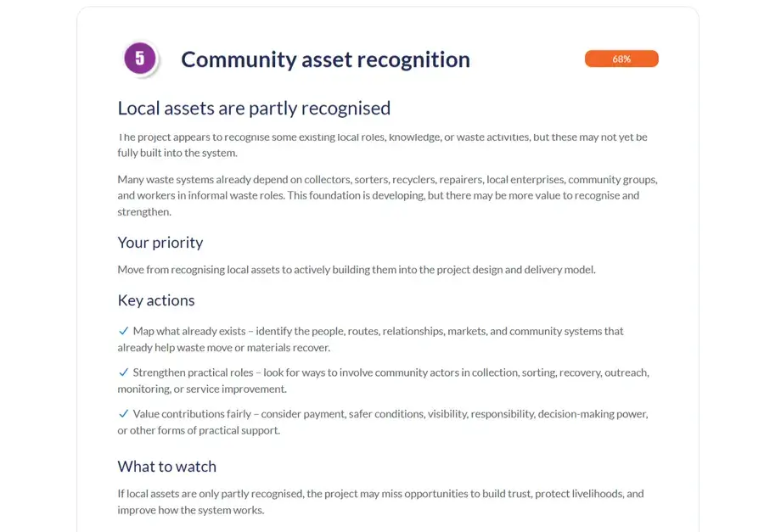
Task: Click the Key actions heading
Action: (x=156, y=300)
